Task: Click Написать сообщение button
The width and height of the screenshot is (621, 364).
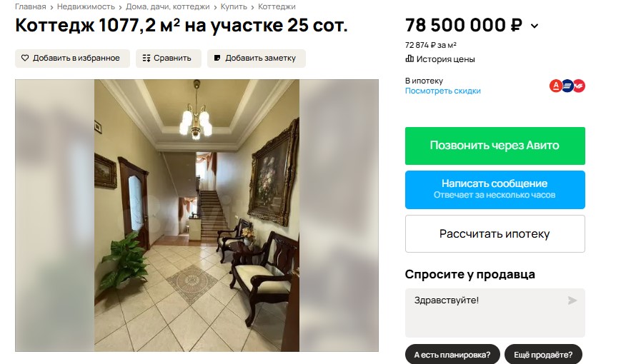Action: [495, 190]
